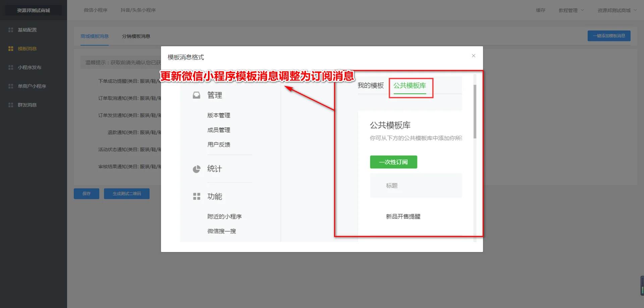Click the 保存 button

point(87,194)
